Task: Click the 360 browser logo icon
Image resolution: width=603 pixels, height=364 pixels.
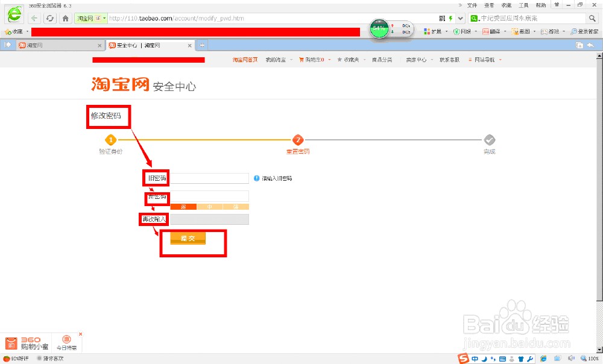Action: (x=14, y=14)
